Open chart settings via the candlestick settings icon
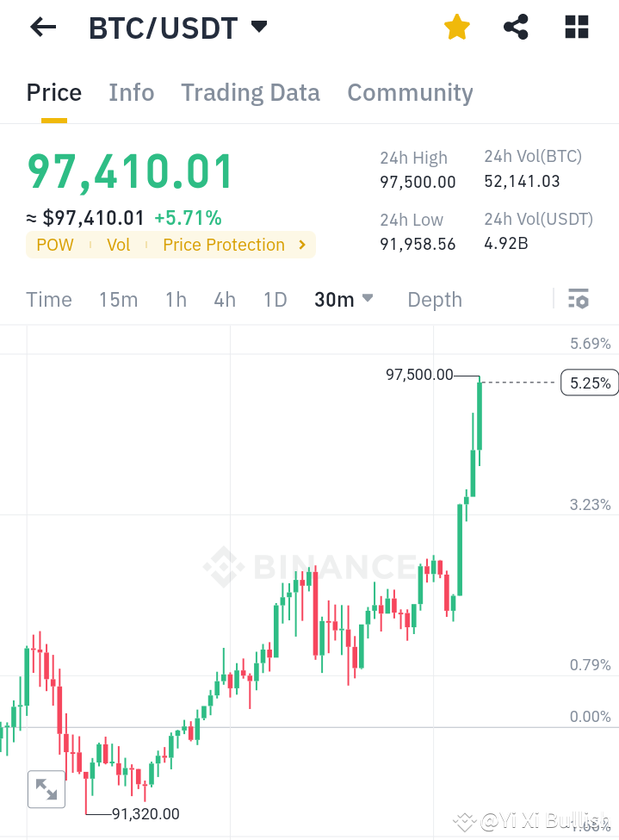 click(579, 299)
